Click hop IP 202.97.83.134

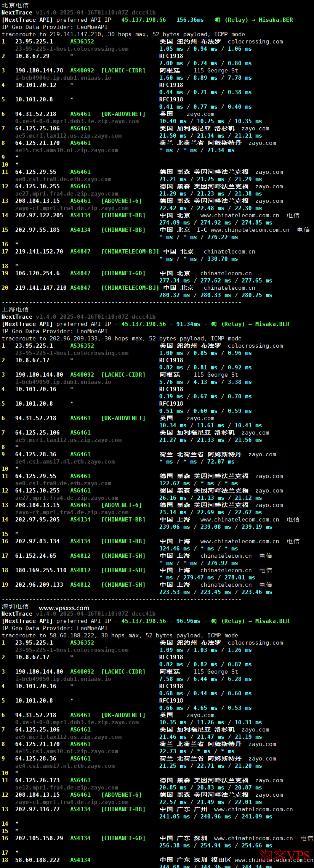click(x=37, y=541)
